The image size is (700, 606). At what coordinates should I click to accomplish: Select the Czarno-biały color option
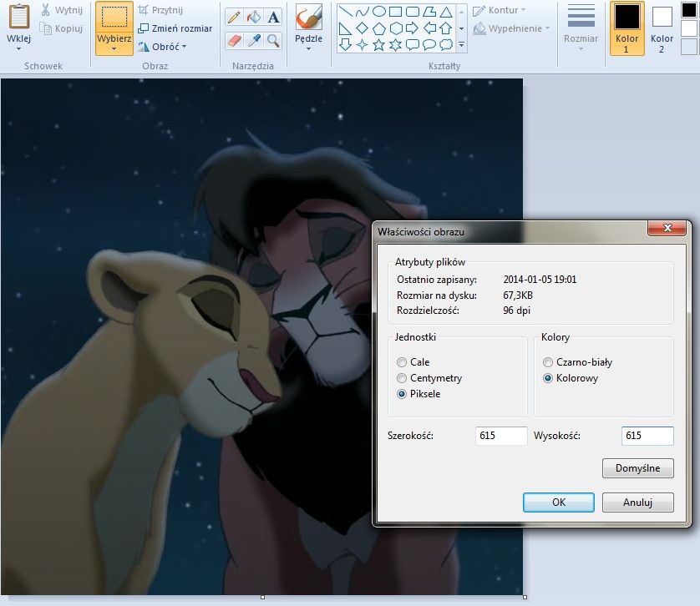[x=548, y=362]
